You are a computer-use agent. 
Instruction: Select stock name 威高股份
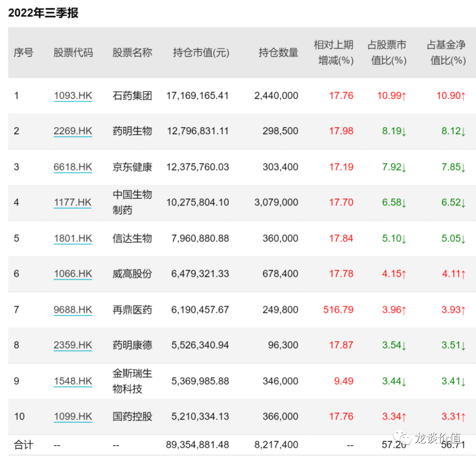coord(132,274)
